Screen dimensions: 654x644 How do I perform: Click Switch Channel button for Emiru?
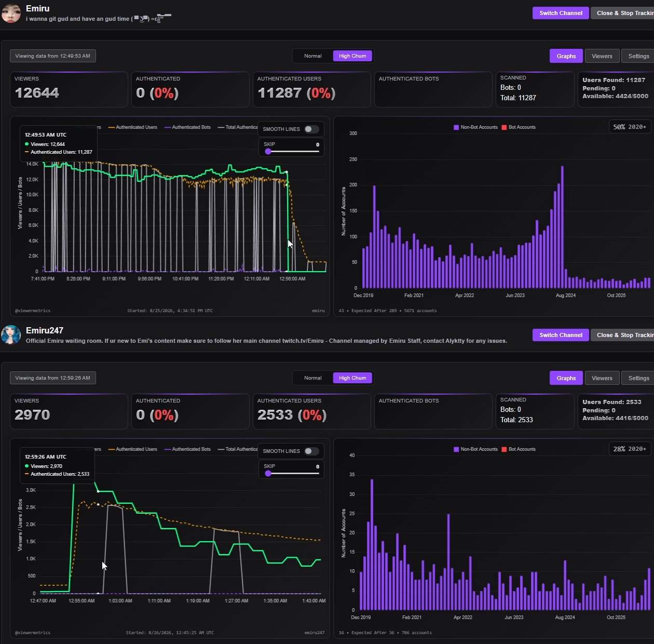tap(561, 13)
